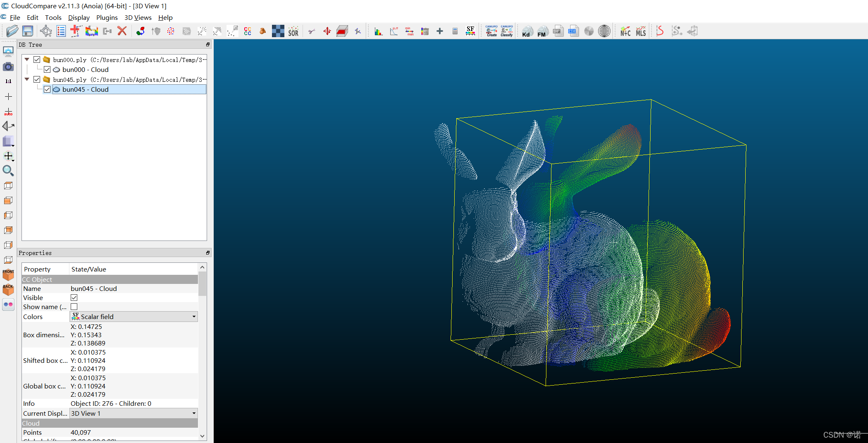
Task: Click the MLS plugin icon
Action: pos(641,31)
